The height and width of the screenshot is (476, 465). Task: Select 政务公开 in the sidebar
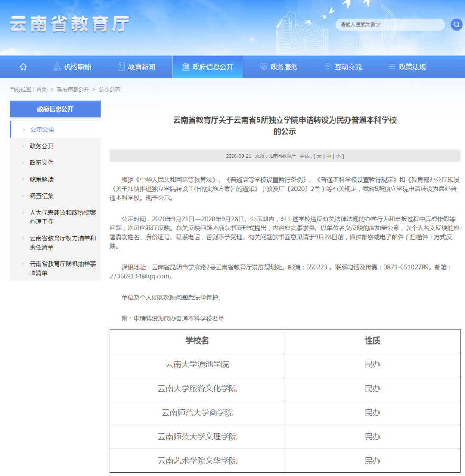click(42, 146)
